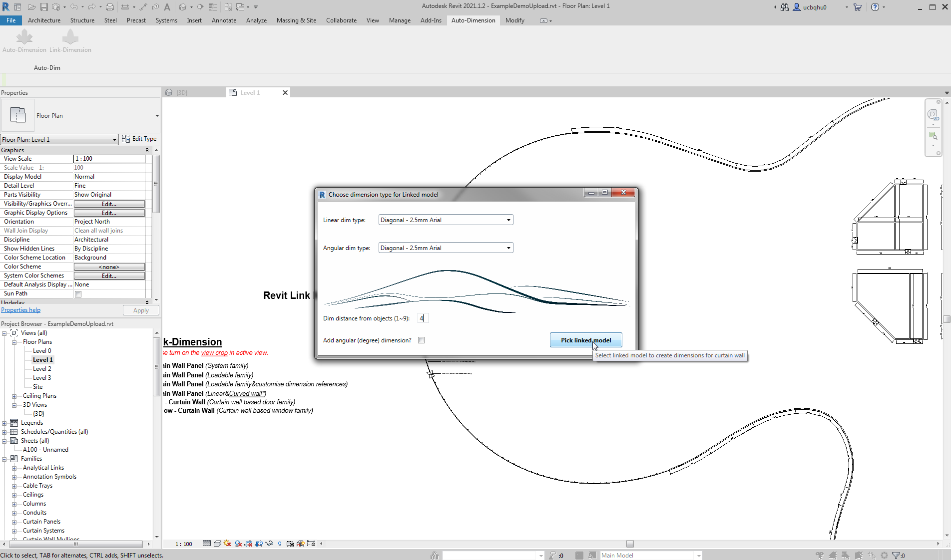Click the Project Browser vertical scrollbar thumb
The height and width of the screenshot is (560, 951).
coord(156,366)
